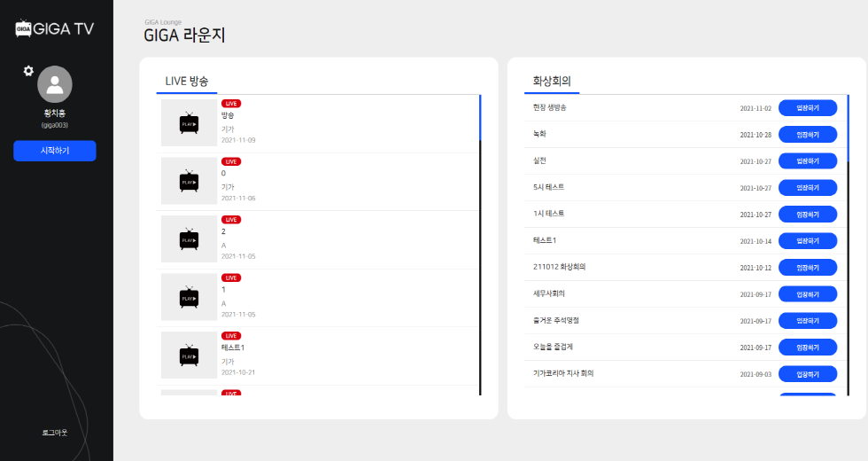Image resolution: width=868 pixels, height=461 pixels.
Task: Select the 화상회의 tab
Action: click(551, 82)
